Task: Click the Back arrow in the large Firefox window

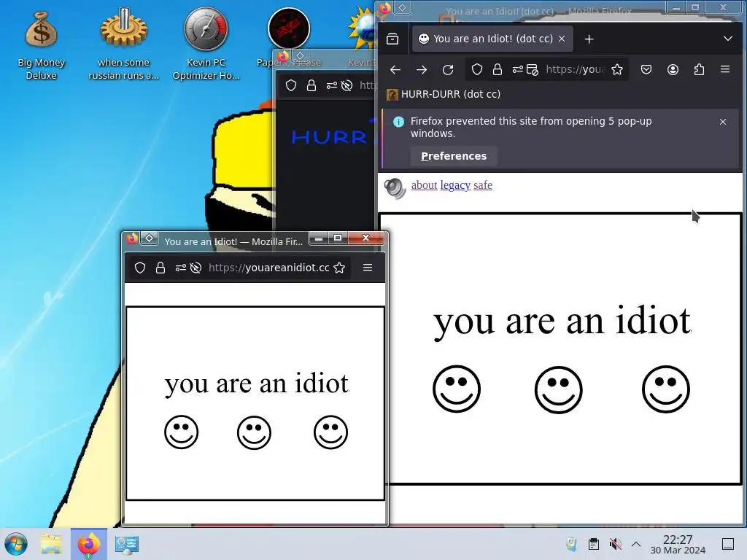Action: pyautogui.click(x=395, y=70)
